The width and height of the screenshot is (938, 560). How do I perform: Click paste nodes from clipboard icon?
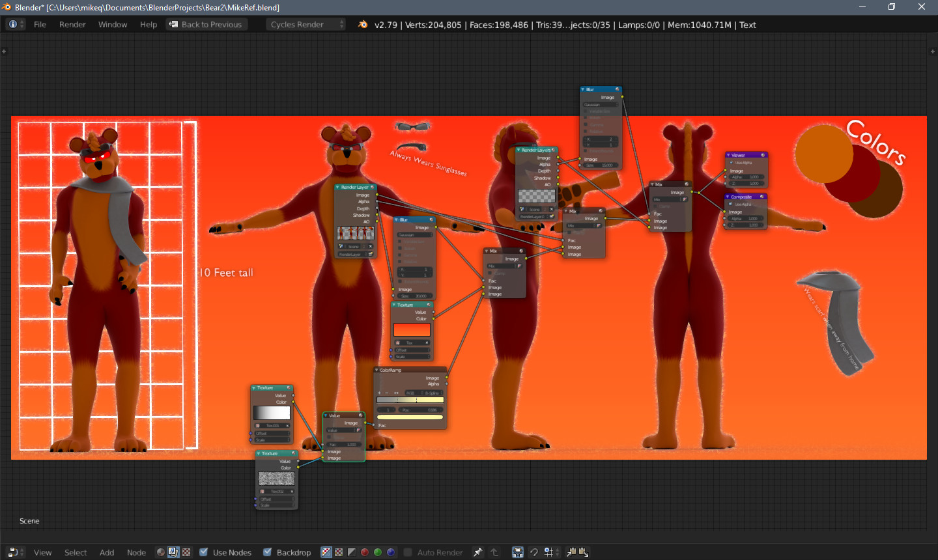pyautogui.click(x=584, y=552)
